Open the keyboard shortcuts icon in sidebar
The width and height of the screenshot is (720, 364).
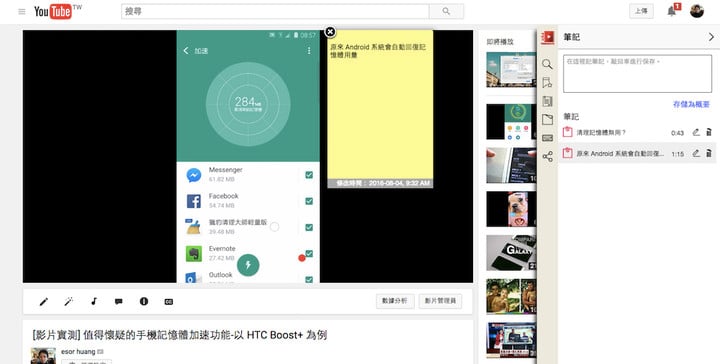click(547, 138)
